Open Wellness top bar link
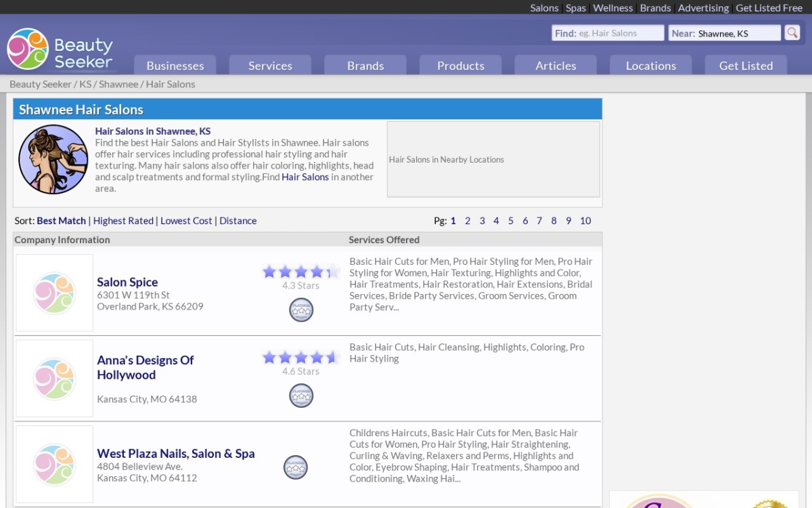The height and width of the screenshot is (508, 812). (613, 8)
